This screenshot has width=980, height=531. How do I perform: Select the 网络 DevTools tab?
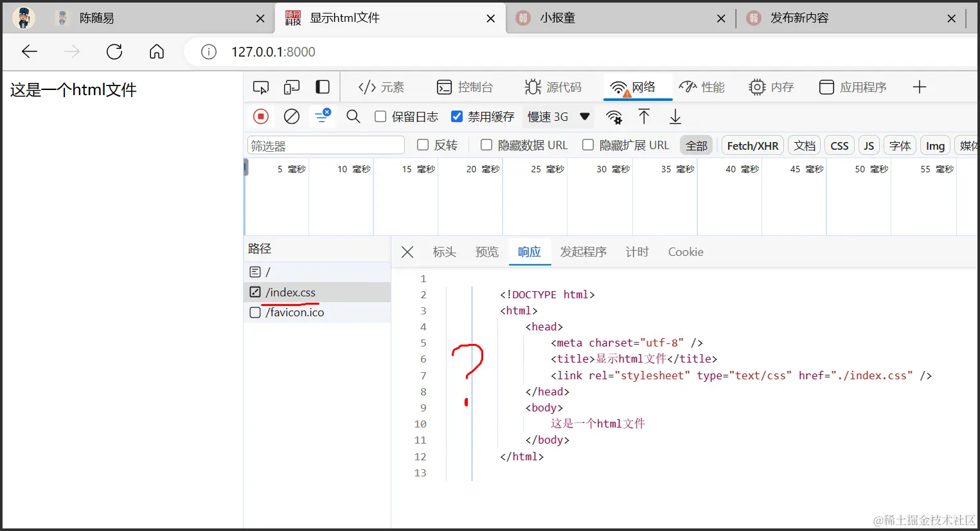click(637, 87)
